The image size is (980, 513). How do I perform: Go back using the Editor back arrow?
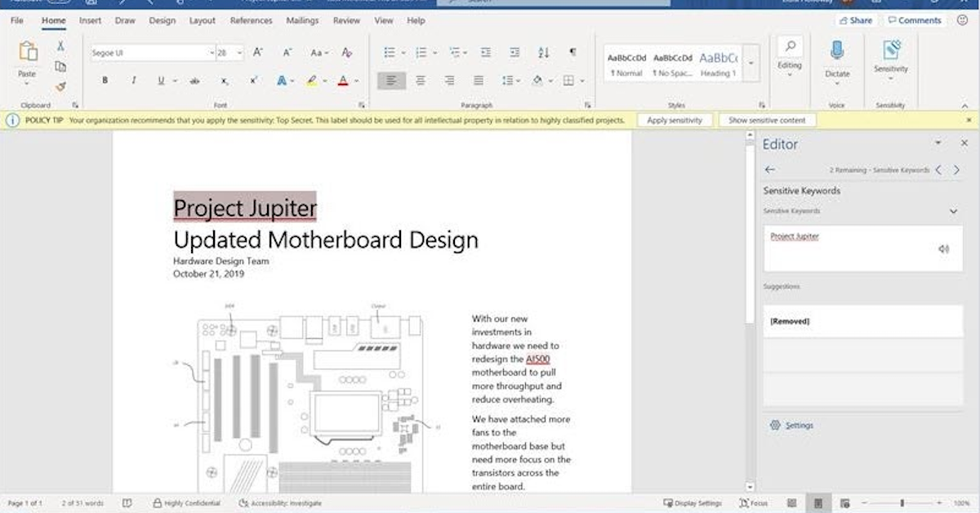pos(769,170)
